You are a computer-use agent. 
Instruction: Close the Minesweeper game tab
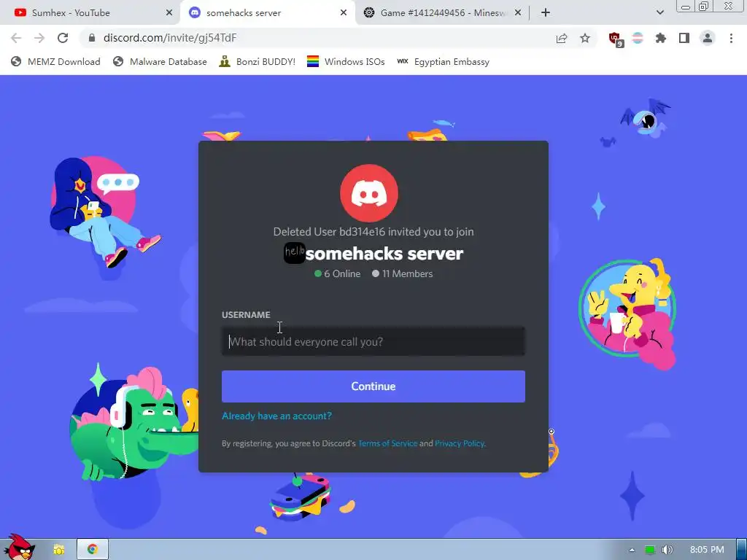518,13
